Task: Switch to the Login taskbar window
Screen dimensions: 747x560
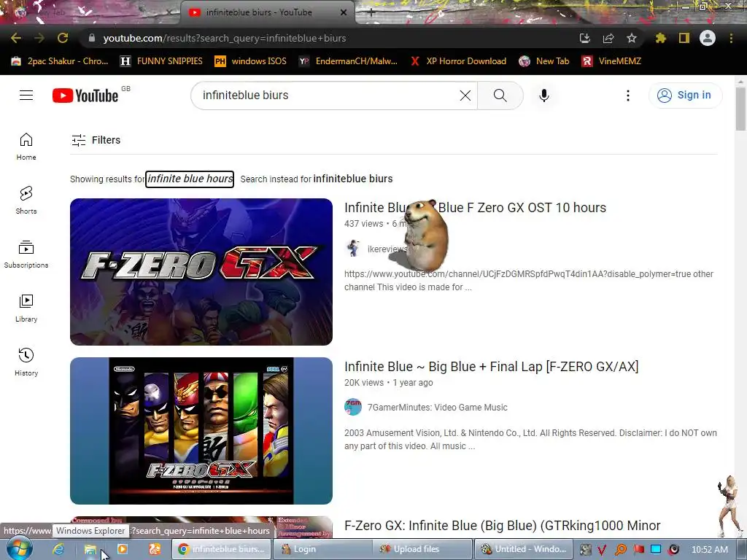Action: point(322,549)
